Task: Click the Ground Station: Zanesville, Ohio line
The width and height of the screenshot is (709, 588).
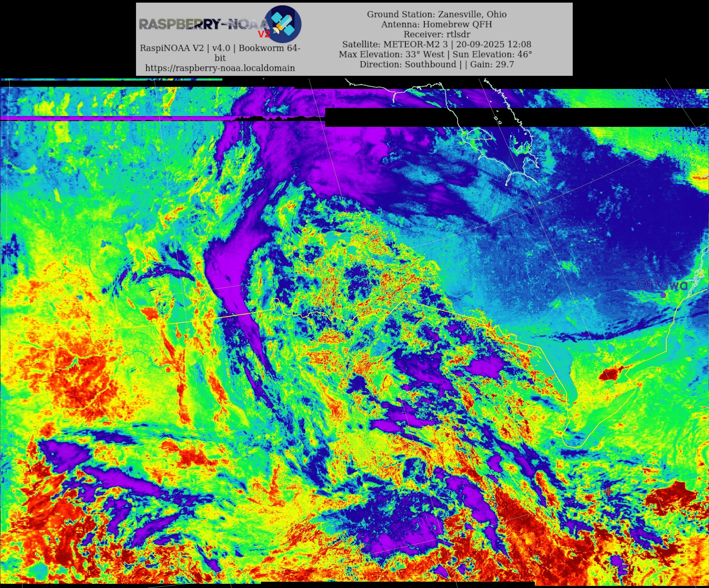Action: [436, 14]
